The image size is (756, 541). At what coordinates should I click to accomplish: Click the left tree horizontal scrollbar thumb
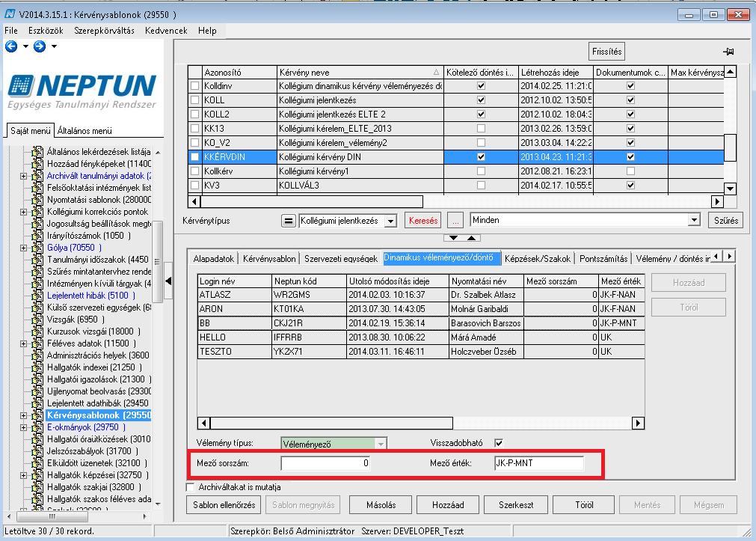[x=52, y=516]
